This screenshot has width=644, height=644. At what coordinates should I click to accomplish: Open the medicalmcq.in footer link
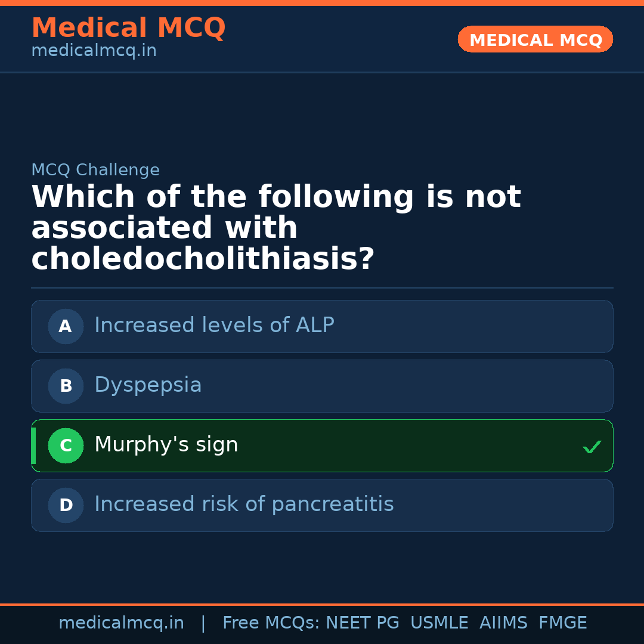[121, 622]
